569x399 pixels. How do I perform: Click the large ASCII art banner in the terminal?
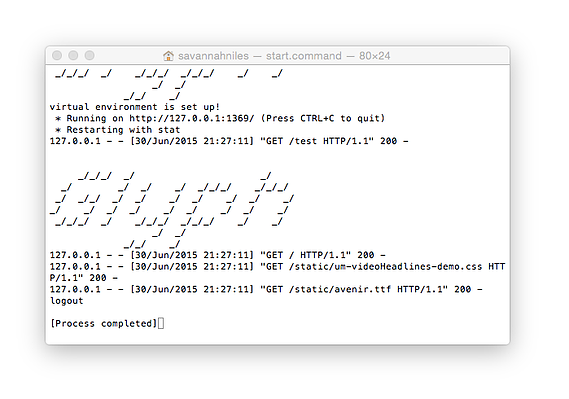tap(171, 210)
